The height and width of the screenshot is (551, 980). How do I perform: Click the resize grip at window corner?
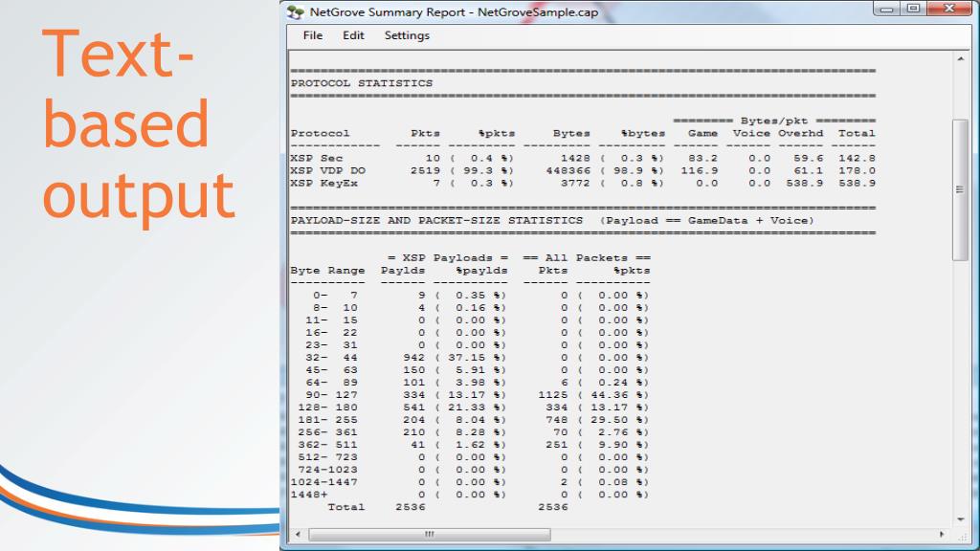coord(962,536)
